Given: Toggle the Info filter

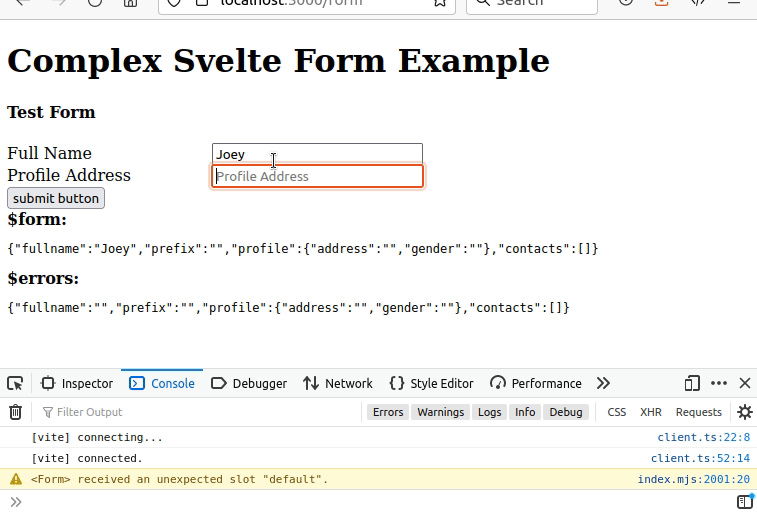Looking at the screenshot, I should 525,412.
